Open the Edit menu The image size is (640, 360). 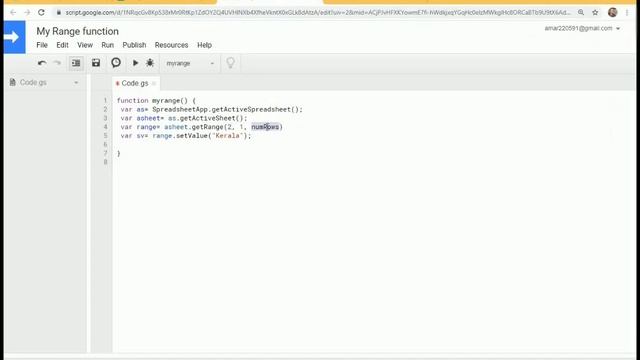pyautogui.click(x=62, y=45)
